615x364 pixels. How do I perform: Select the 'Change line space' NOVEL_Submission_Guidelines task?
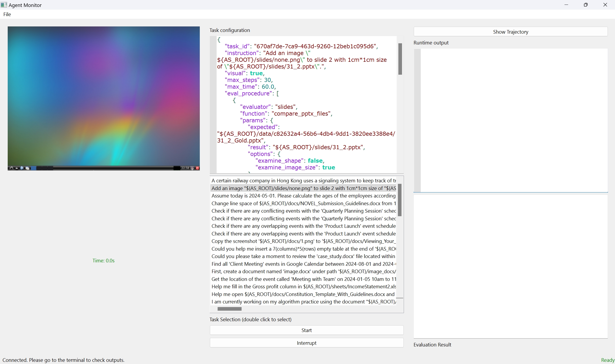pyautogui.click(x=303, y=203)
